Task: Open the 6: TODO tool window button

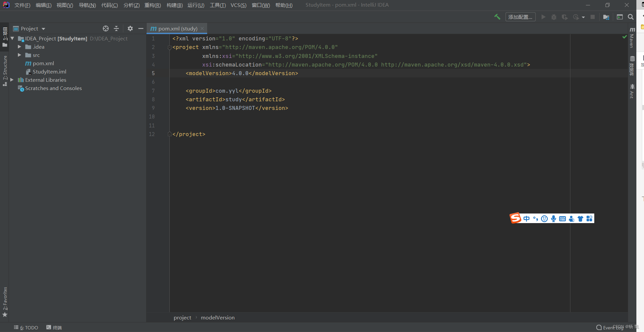Action: tap(26, 328)
